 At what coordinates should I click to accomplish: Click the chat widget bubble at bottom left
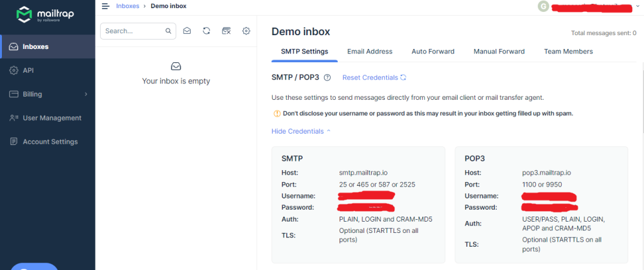pyautogui.click(x=34, y=266)
